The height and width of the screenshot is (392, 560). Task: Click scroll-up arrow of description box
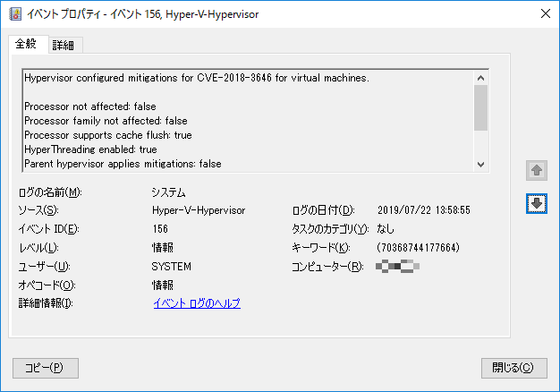coord(480,78)
